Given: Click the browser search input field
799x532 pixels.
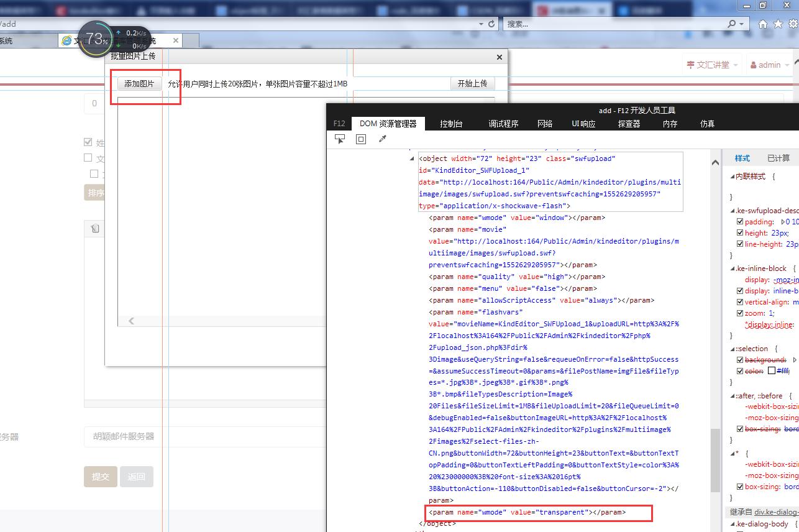Looking at the screenshot, I should 614,24.
